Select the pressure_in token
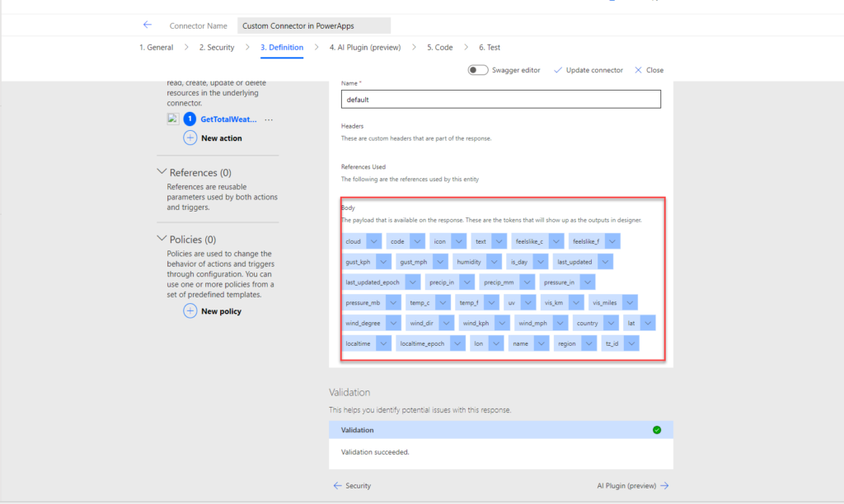This screenshot has height=504, width=844. (x=559, y=282)
